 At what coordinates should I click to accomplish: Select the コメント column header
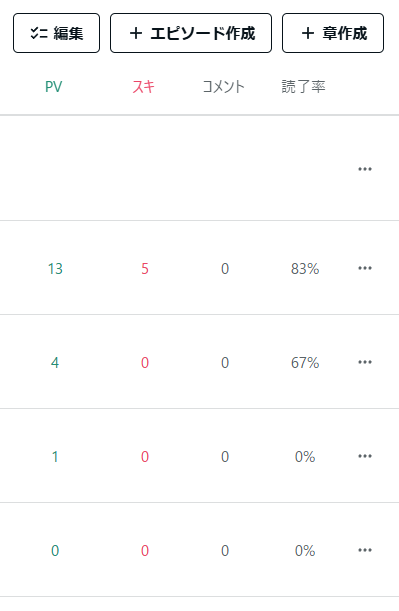(x=224, y=87)
